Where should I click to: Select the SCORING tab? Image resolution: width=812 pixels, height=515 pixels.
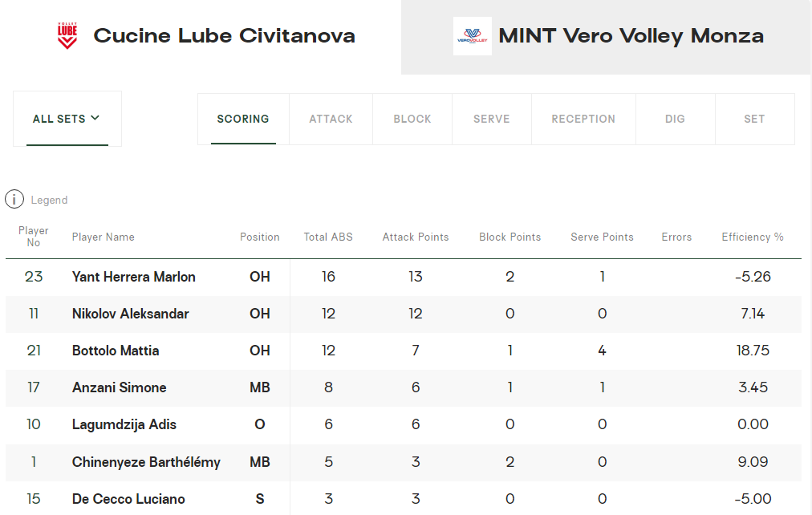(x=243, y=119)
